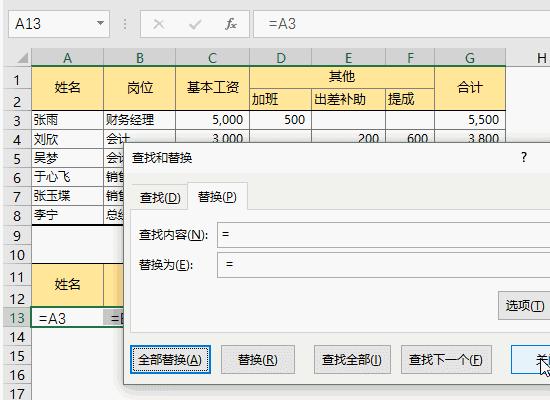Click the 查找内容(N) input field
The image size is (550, 400).
click(383, 235)
